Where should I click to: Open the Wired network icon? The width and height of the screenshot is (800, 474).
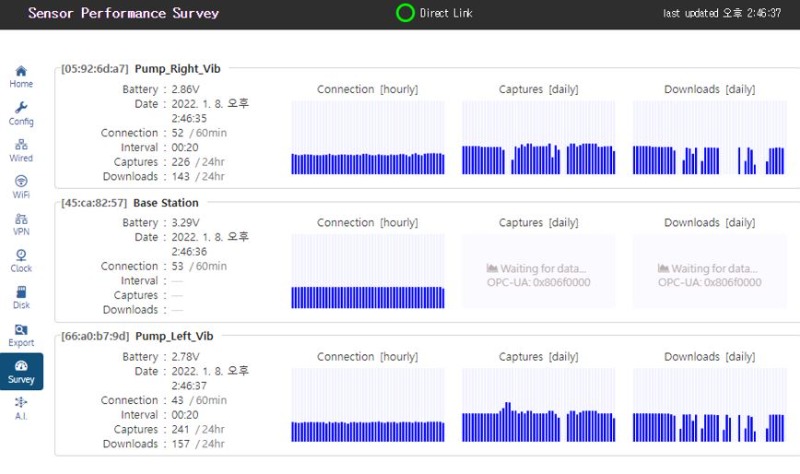point(21,144)
